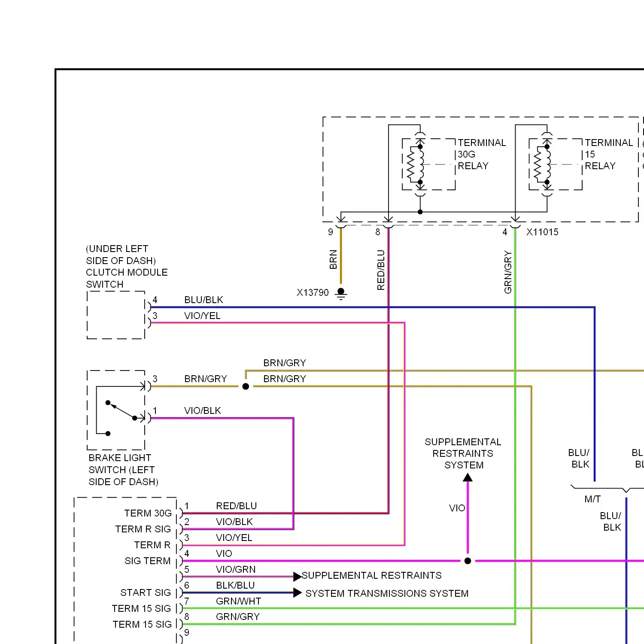Click the VIO/BLK label at brake switch pin 1
The image size is (644, 644).
pos(202,411)
